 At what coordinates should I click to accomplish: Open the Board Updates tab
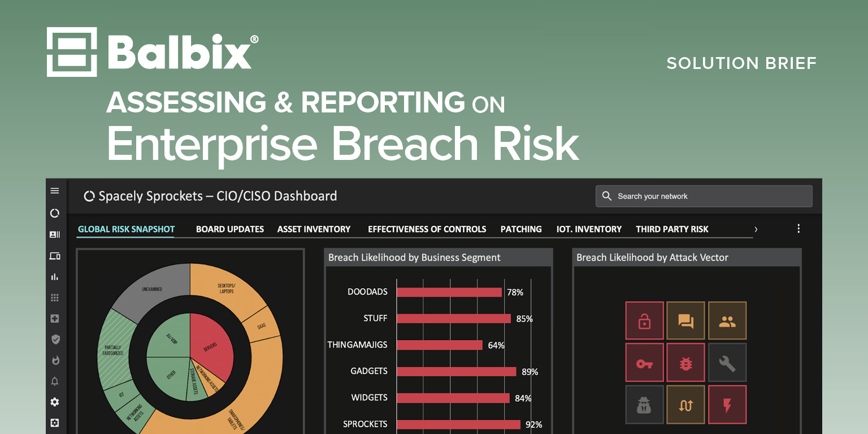230,229
